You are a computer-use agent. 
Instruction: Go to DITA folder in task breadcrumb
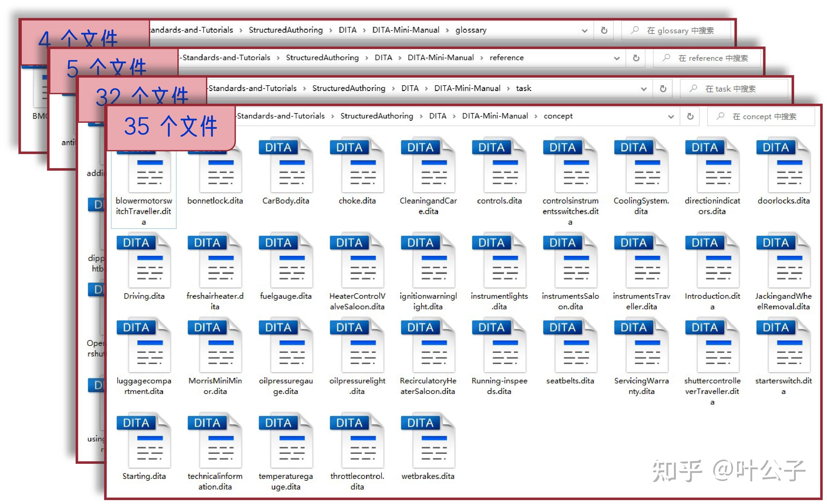pos(410,88)
